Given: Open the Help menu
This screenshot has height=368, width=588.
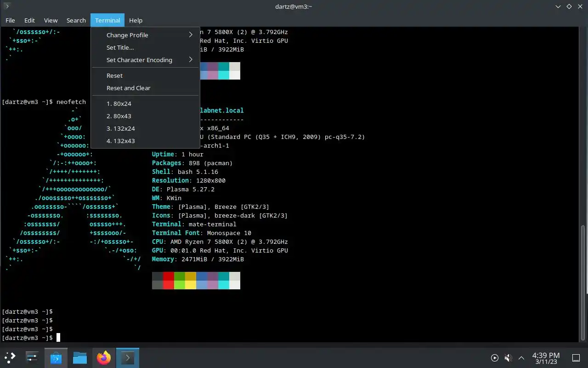Looking at the screenshot, I should coord(136,20).
